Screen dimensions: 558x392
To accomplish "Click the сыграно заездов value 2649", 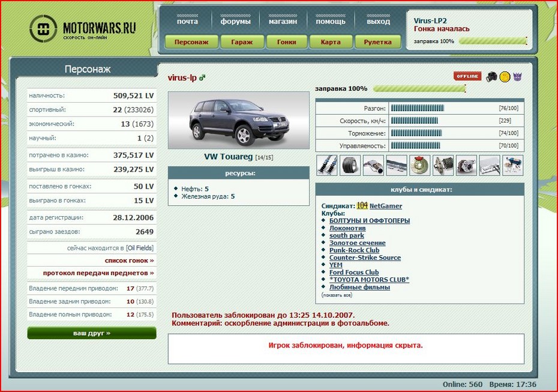I will pyautogui.click(x=145, y=232).
